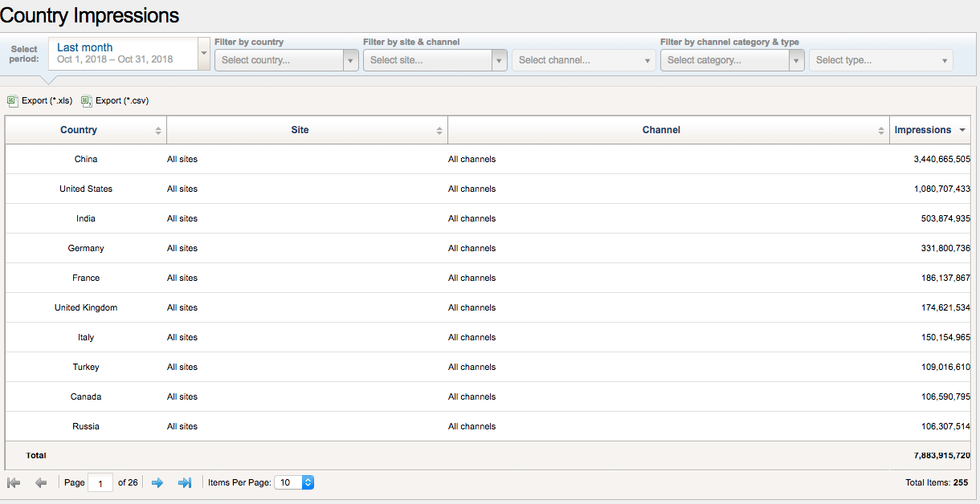The height and width of the screenshot is (504, 980).
Task: Open the Select country dropdown
Action: pyautogui.click(x=286, y=60)
